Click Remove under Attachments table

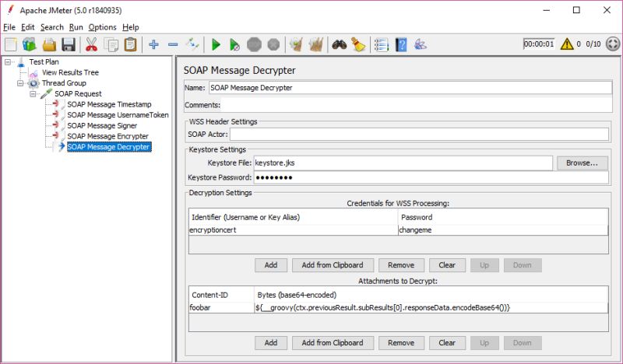(401, 343)
